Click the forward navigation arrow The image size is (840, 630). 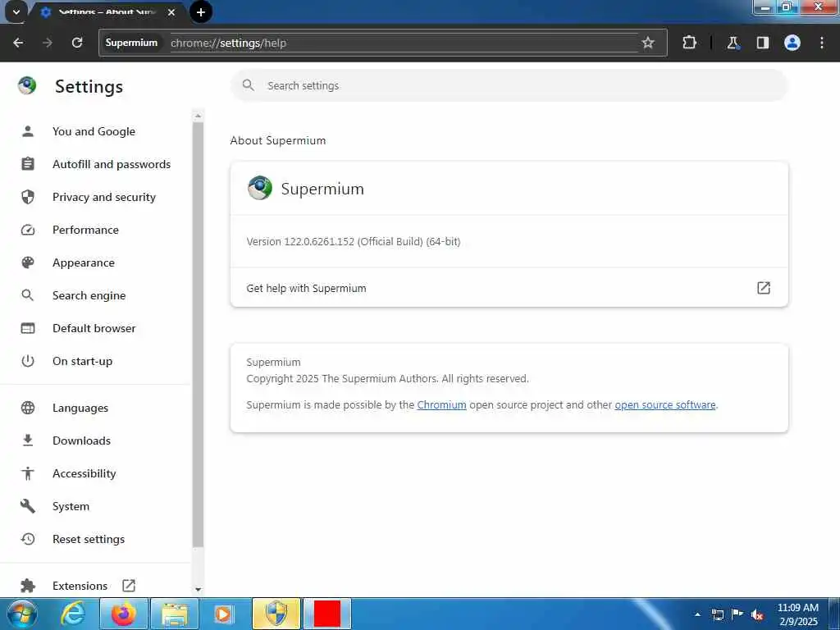48,43
